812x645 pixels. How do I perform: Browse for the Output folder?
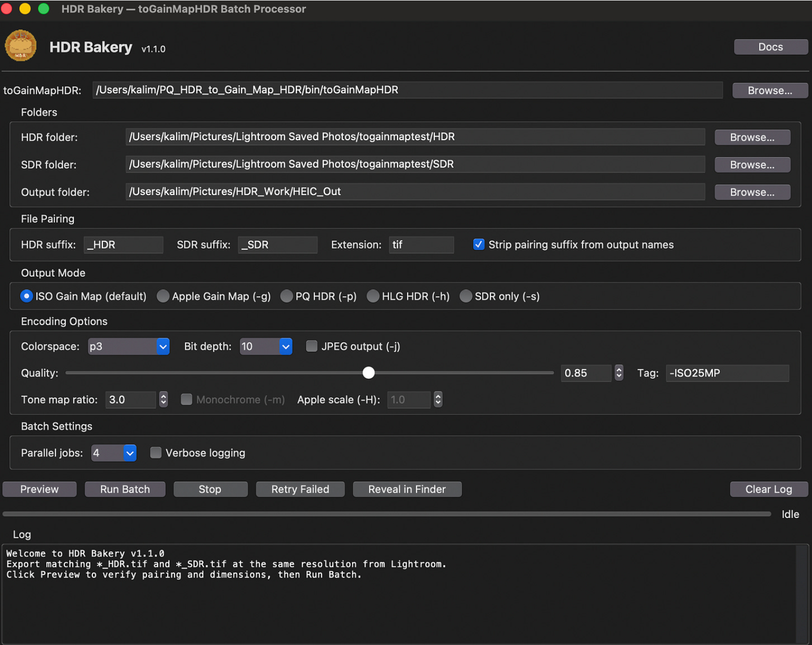[752, 192]
